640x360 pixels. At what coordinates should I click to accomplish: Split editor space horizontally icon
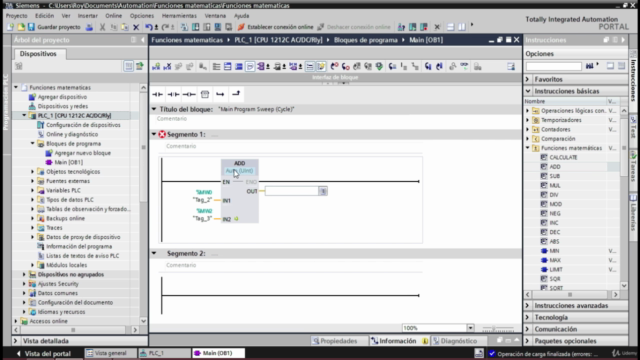(x=450, y=27)
